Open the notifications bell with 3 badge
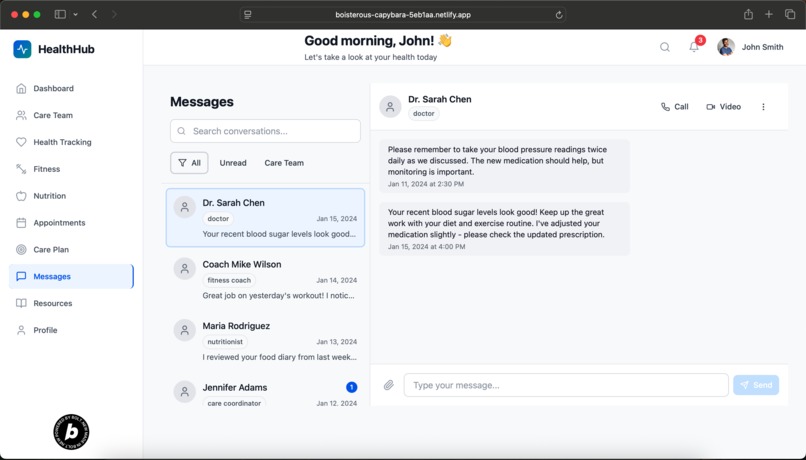 pyautogui.click(x=694, y=47)
